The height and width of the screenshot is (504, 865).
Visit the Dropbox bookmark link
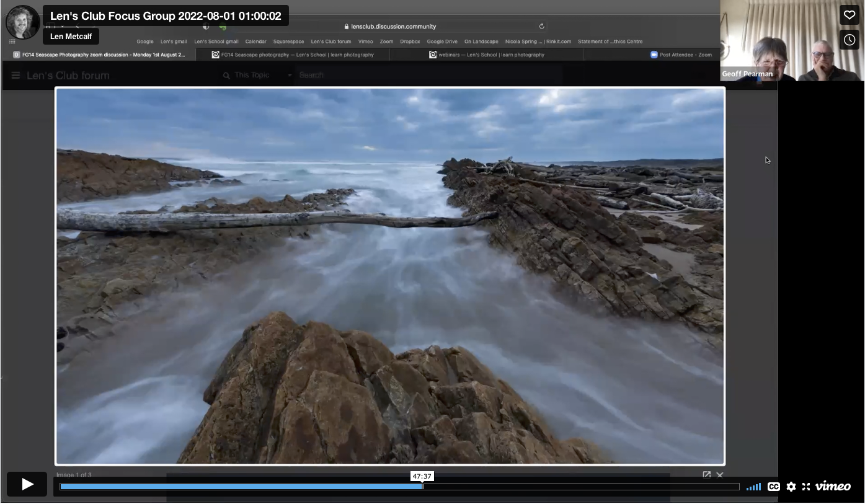tap(409, 42)
